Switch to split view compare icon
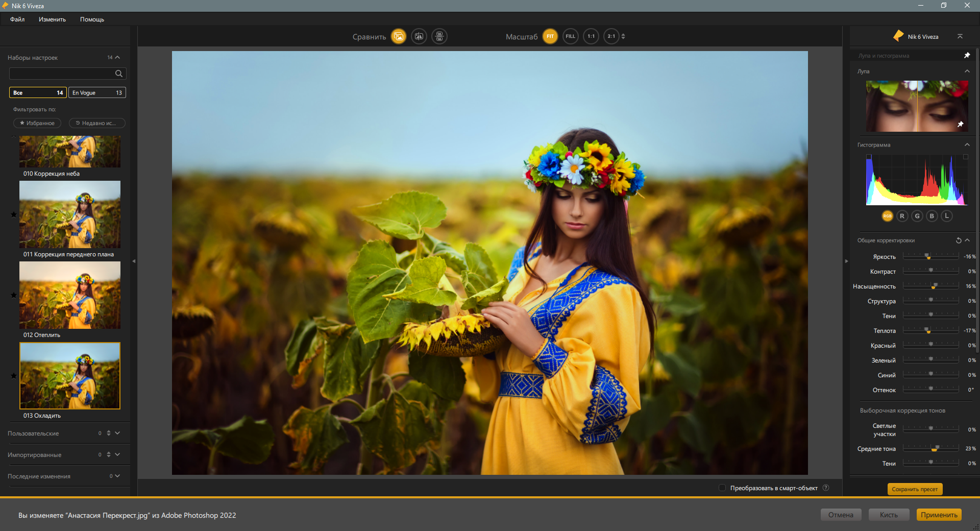 (419, 36)
